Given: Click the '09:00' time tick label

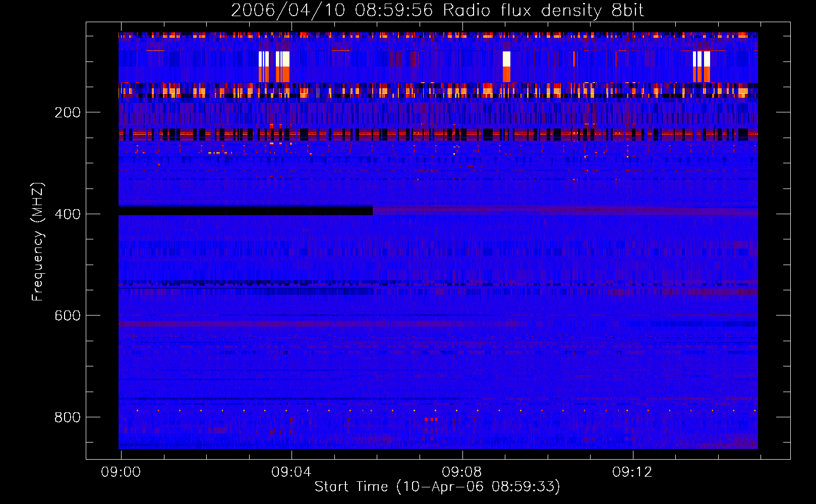Looking at the screenshot, I should click(x=121, y=472).
